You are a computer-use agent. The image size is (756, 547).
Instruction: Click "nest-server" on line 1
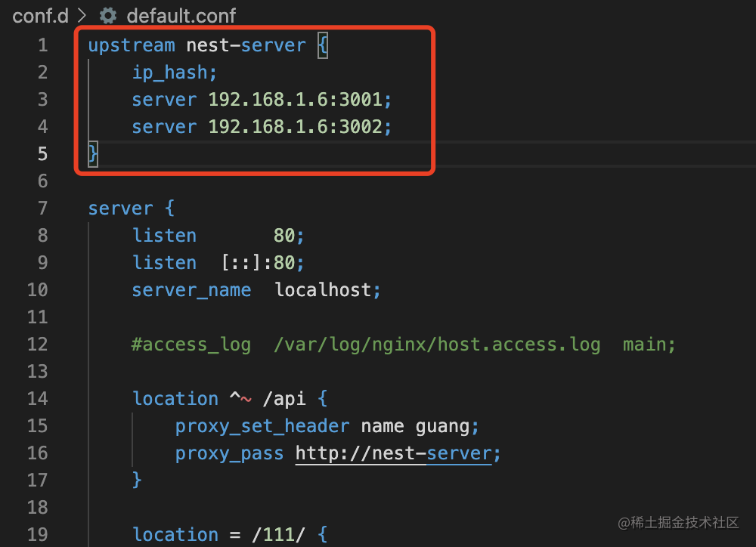pyautogui.click(x=246, y=45)
